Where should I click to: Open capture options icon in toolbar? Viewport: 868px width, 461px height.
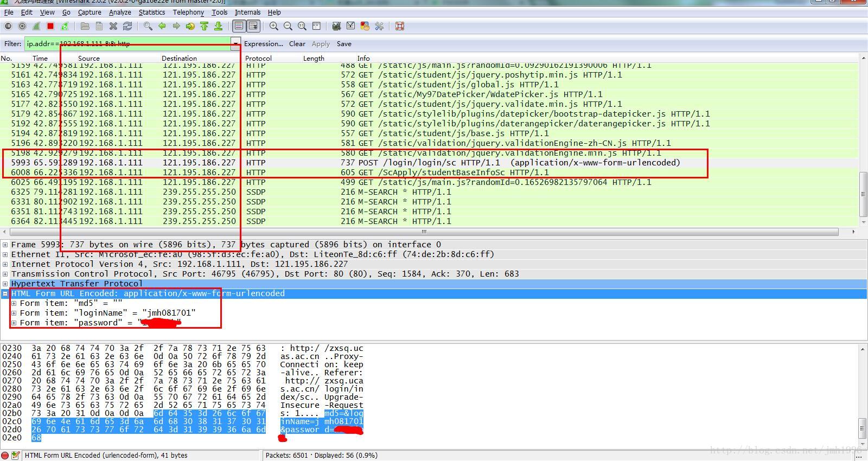[x=22, y=26]
